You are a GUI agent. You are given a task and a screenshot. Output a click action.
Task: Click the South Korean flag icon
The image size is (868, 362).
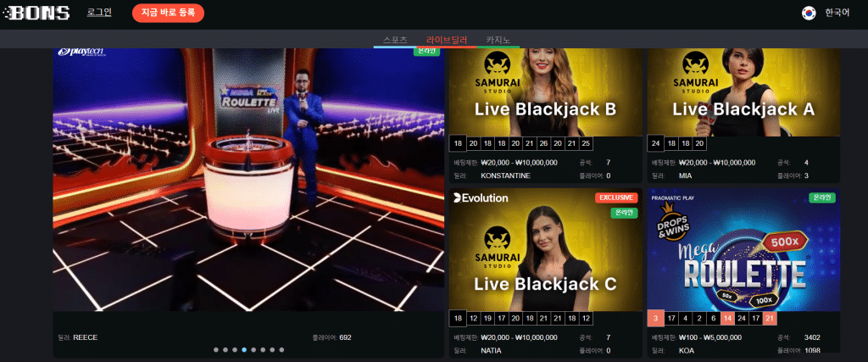point(809,13)
